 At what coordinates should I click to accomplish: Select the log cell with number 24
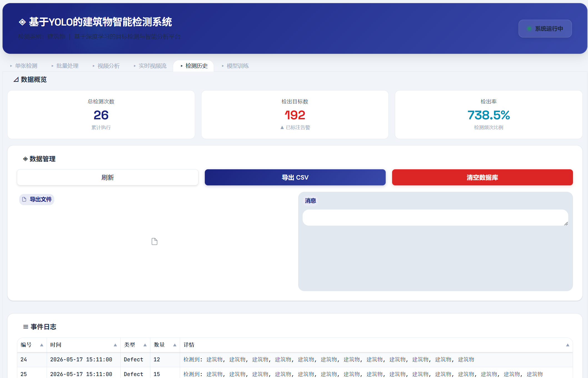[32, 360]
